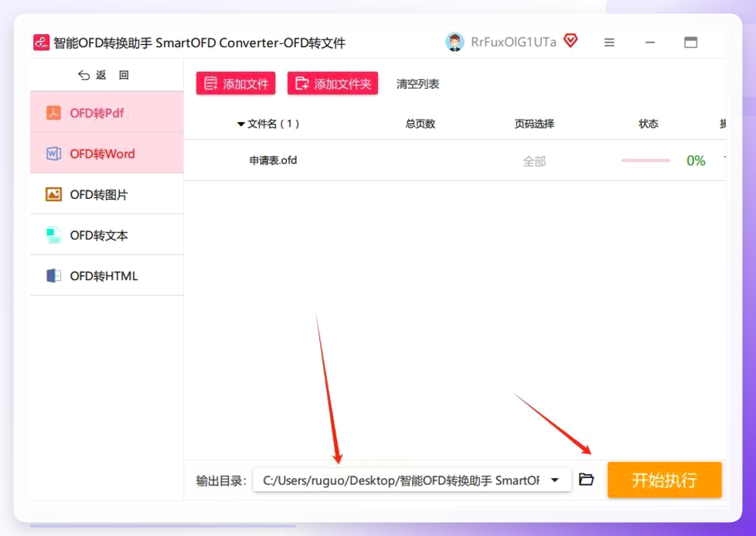Click the 全部 page selection cell

pos(534,161)
